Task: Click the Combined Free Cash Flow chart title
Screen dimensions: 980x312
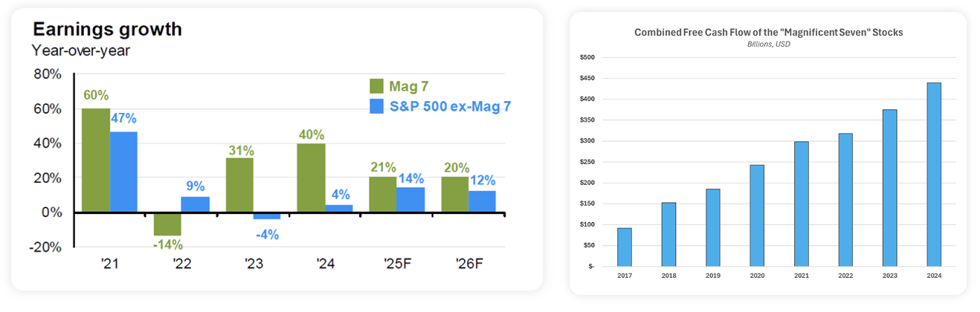Action: coord(768,33)
